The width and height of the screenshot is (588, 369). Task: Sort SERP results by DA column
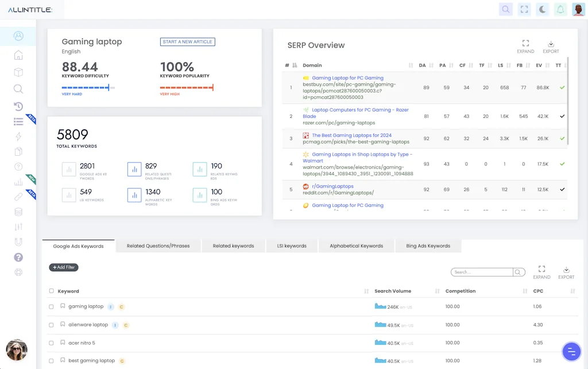(x=423, y=66)
